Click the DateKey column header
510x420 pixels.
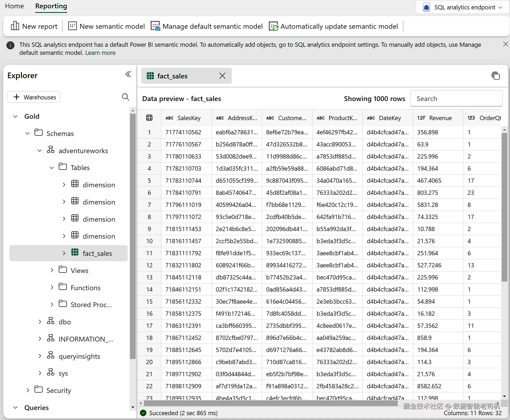(388, 118)
